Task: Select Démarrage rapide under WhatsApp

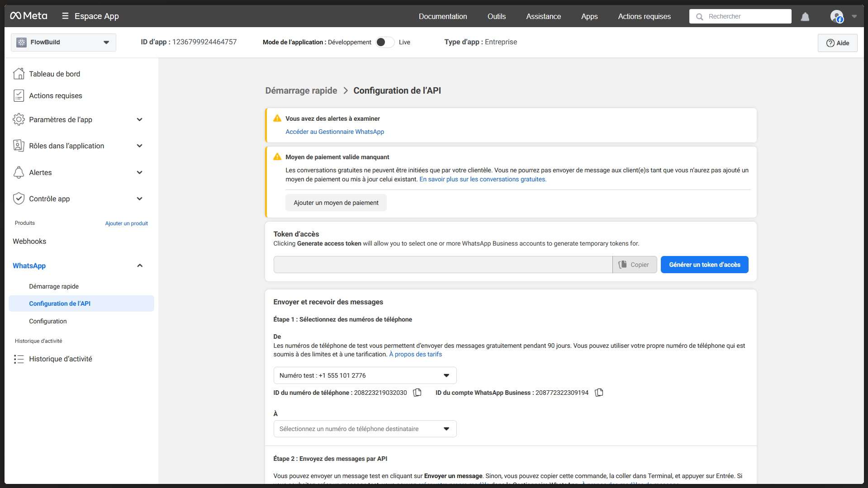Action: pos(54,286)
